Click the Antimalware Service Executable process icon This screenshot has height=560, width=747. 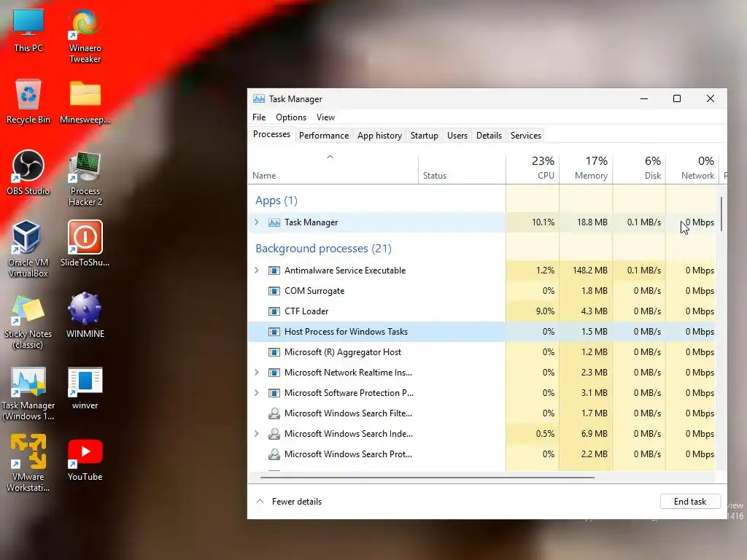(x=274, y=271)
